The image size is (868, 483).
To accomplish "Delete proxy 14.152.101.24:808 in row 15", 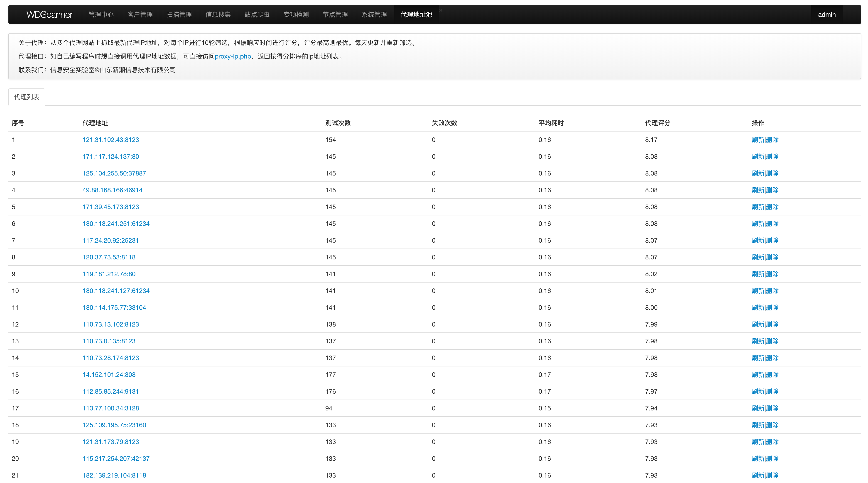I will coord(772,375).
